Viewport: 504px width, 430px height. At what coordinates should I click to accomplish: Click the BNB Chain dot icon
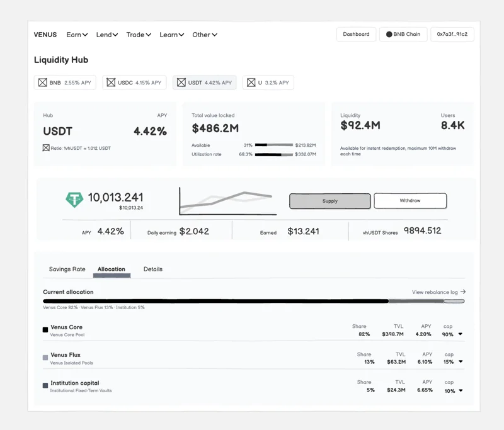[389, 35]
